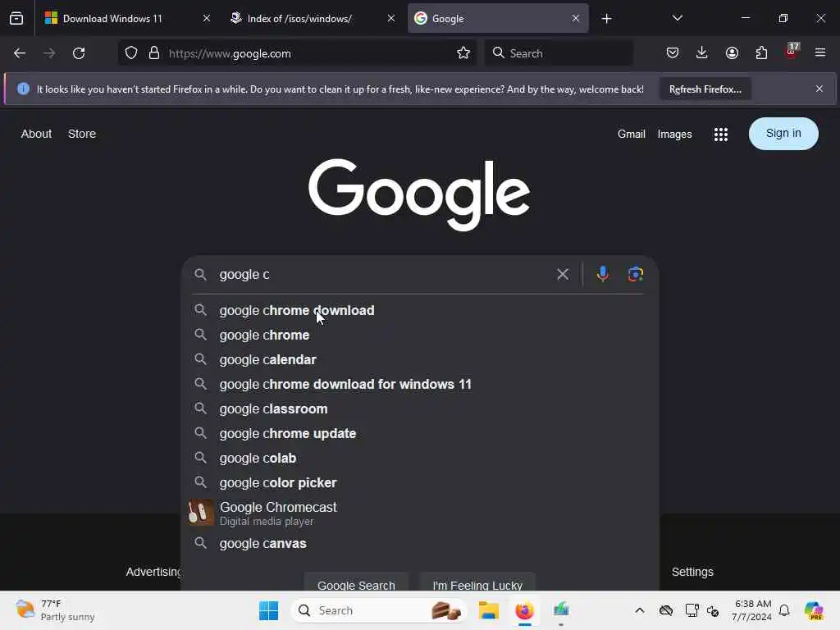The height and width of the screenshot is (630, 840).
Task: Open the Gmail link
Action: click(x=631, y=134)
